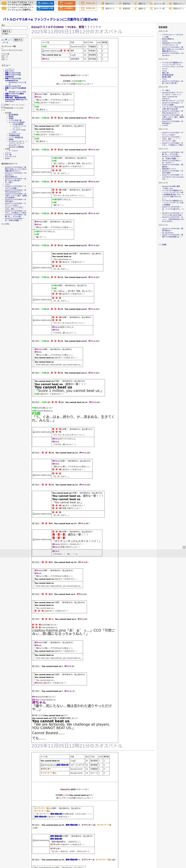Click もっと見る under recent pages

click(x=5, y=224)
